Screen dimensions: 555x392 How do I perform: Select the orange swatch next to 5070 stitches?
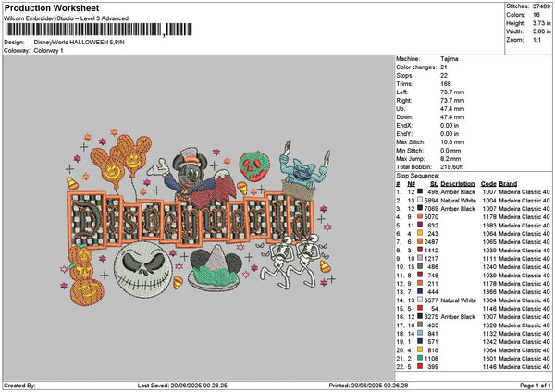420,217
